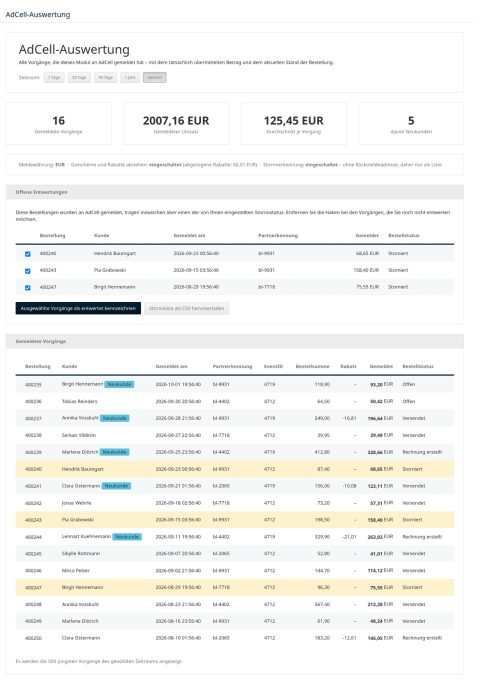480x700 pixels.
Task: Click the Neukunde badge next to Marlene Dittrich
Action: coord(114,452)
